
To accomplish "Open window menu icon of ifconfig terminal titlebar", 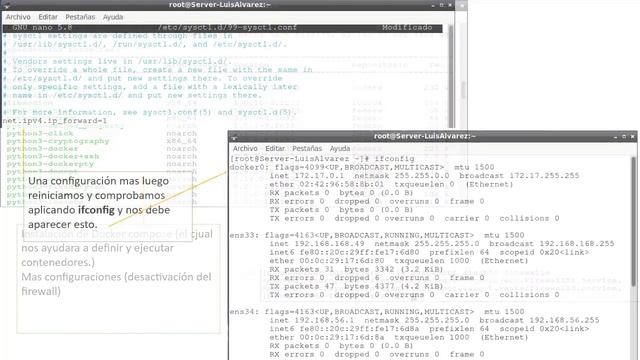I will (x=234, y=137).
